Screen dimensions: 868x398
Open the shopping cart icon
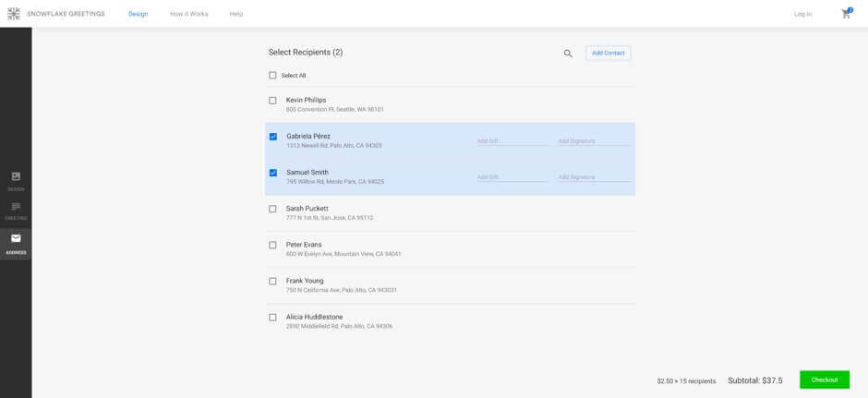click(x=846, y=14)
